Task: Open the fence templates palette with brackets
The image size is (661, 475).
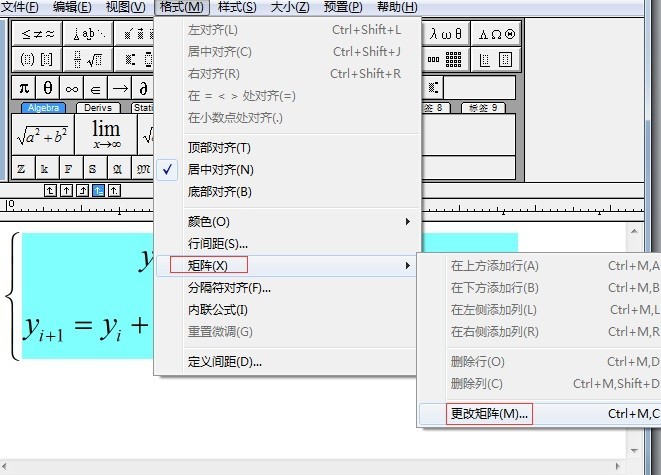Action: pyautogui.click(x=35, y=59)
